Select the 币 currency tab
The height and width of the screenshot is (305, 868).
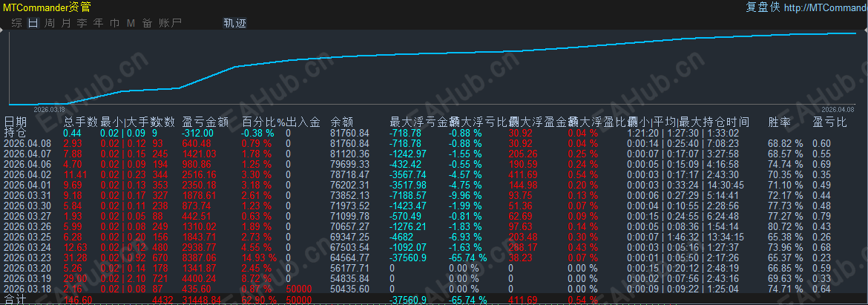pyautogui.click(x=114, y=23)
